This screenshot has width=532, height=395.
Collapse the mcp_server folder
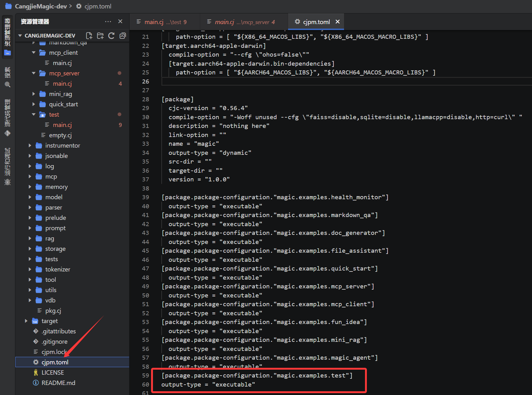34,73
